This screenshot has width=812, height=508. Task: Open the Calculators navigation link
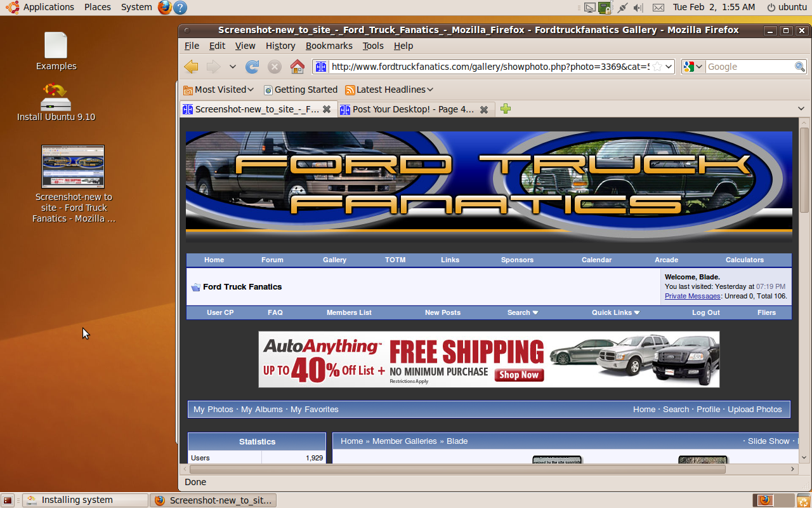point(745,260)
